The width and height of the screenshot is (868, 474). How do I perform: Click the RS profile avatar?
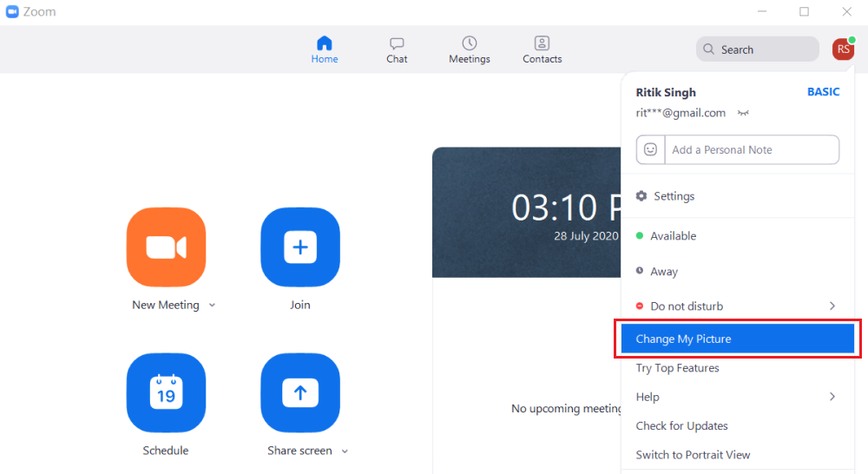coord(843,49)
